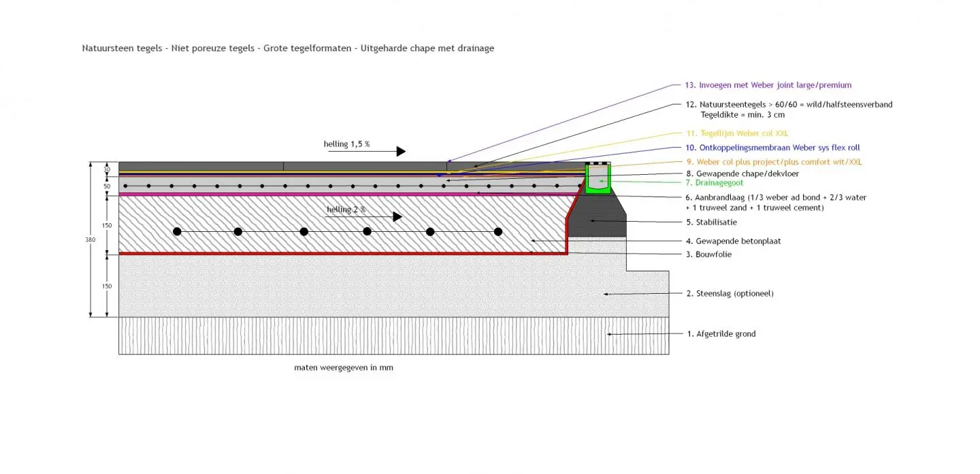Click the '4. Gewapende betonplaat' label

(x=729, y=241)
